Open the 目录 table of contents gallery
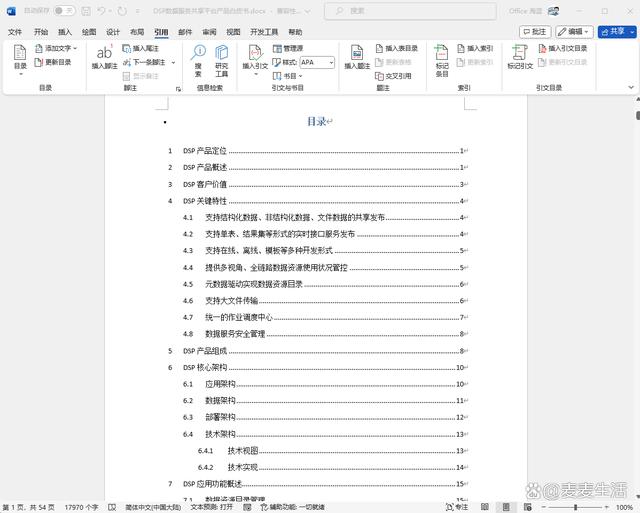Viewport: 640px width, 513px height. click(x=20, y=60)
